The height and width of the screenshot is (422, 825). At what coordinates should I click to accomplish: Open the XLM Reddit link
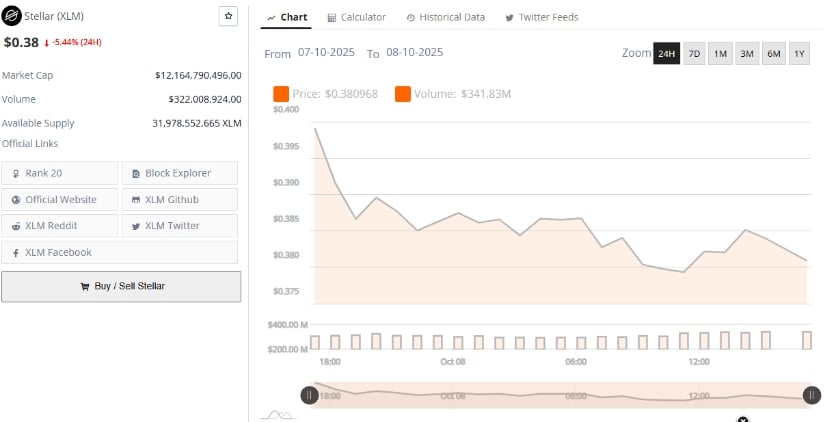[x=60, y=226]
